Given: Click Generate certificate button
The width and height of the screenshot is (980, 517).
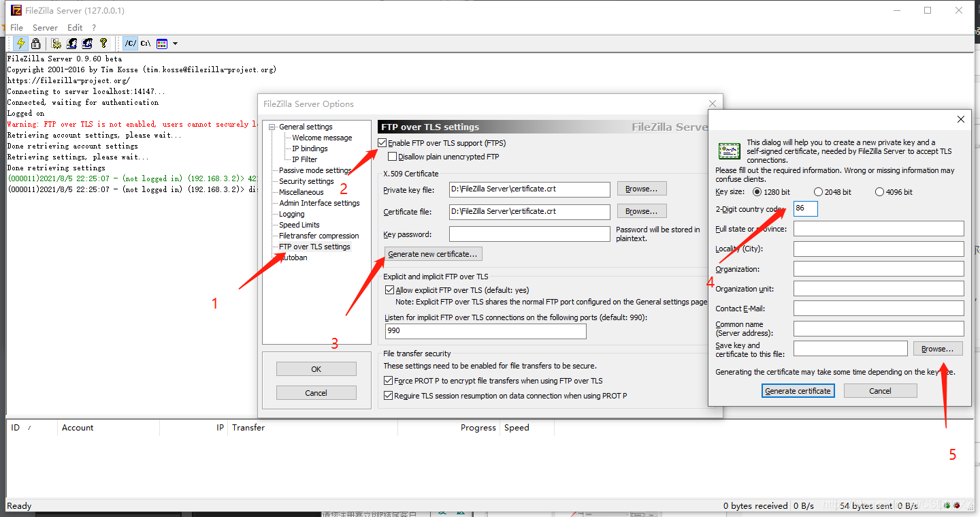Looking at the screenshot, I should [x=798, y=391].
